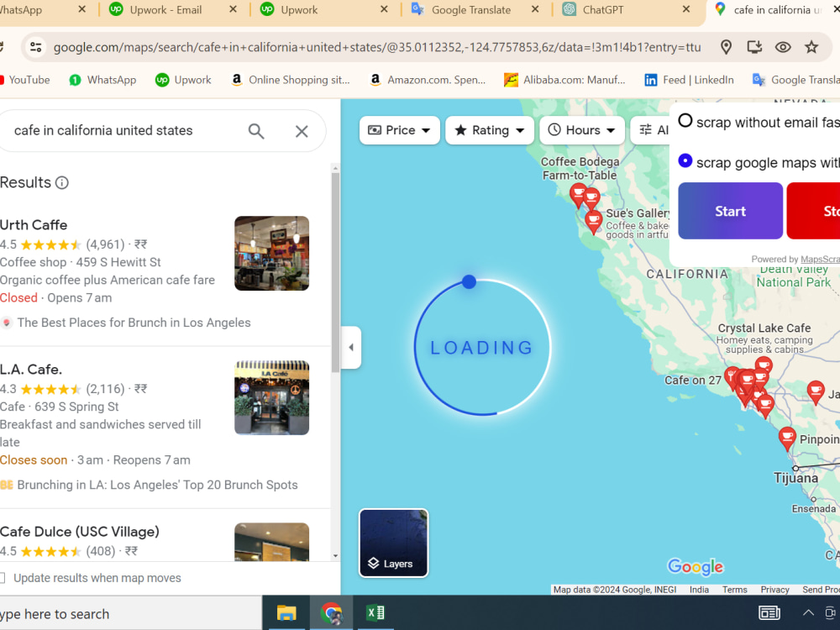The height and width of the screenshot is (630, 840).
Task: Open the Cafe Dulce photo thumbnail
Action: click(x=271, y=542)
